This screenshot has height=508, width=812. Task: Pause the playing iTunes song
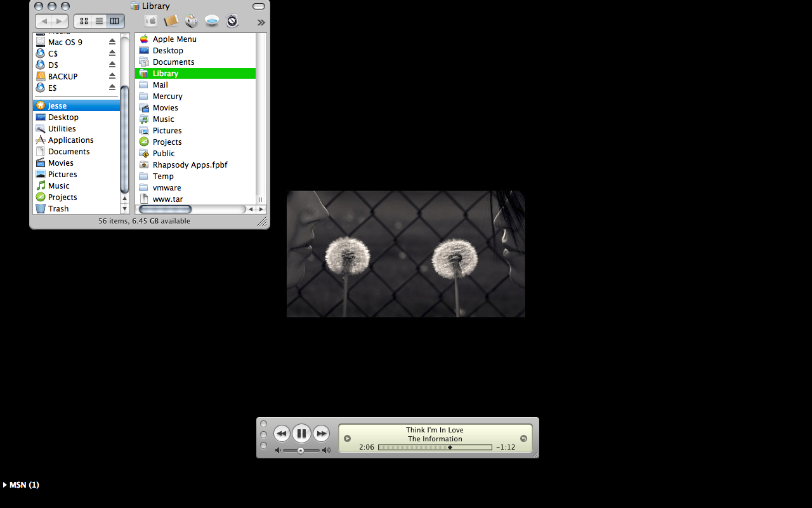pyautogui.click(x=301, y=434)
